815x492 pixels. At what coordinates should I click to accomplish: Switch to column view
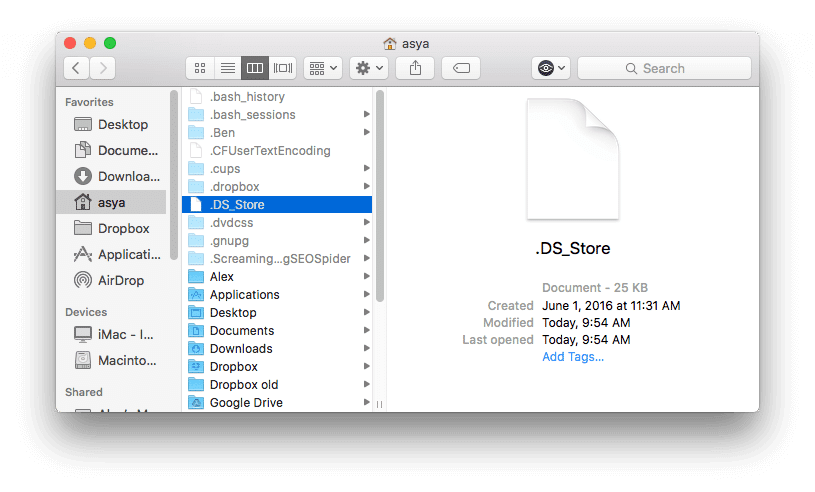255,68
